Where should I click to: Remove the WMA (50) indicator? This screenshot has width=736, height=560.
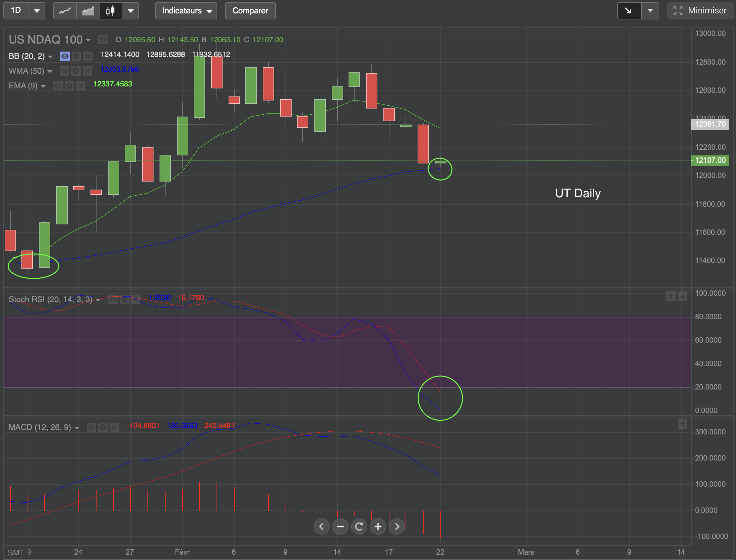87,71
